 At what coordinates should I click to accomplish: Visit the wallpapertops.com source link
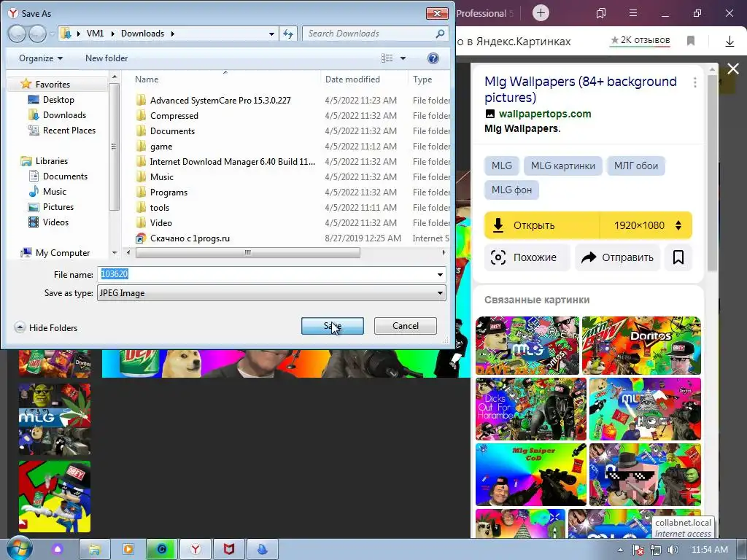coord(544,114)
